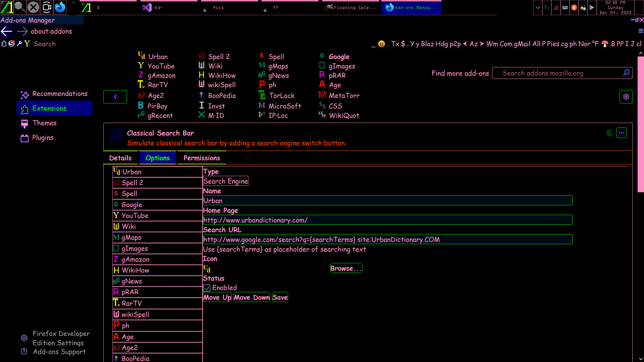Viewport: 644px width, 362px height.
Task: Open the gear tools for add-ons
Action: tap(626, 97)
